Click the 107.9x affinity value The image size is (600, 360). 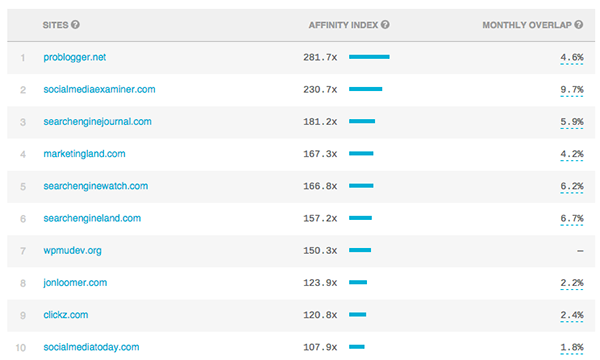pos(320,347)
